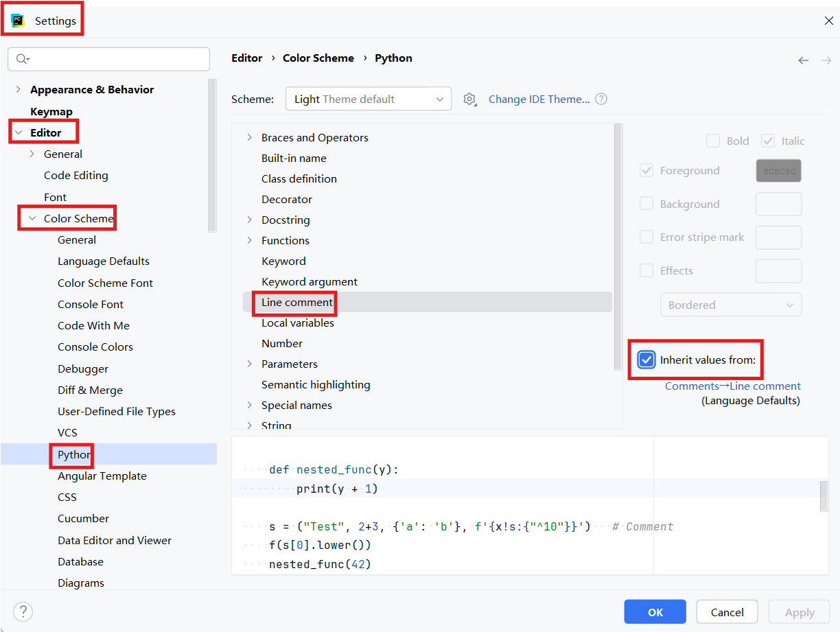
Task: Collapse the Editor section
Action: click(x=18, y=132)
